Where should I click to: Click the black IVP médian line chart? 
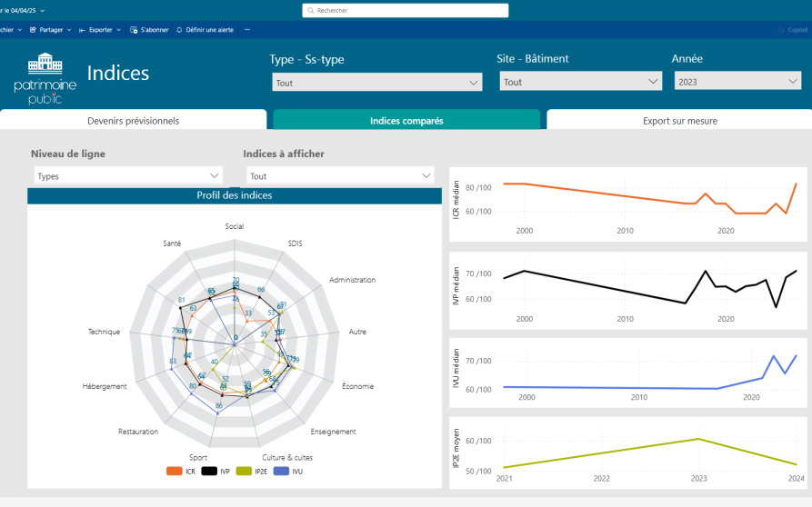(627, 291)
